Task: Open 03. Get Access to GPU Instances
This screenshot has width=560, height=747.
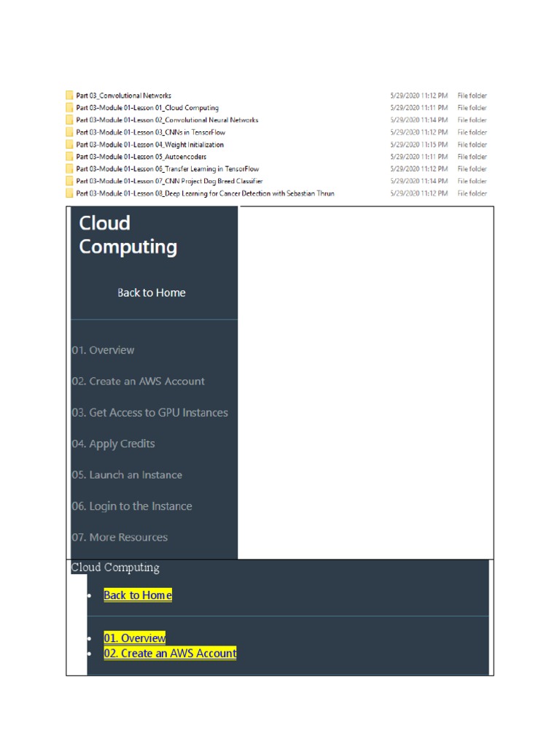Action: tap(150, 413)
